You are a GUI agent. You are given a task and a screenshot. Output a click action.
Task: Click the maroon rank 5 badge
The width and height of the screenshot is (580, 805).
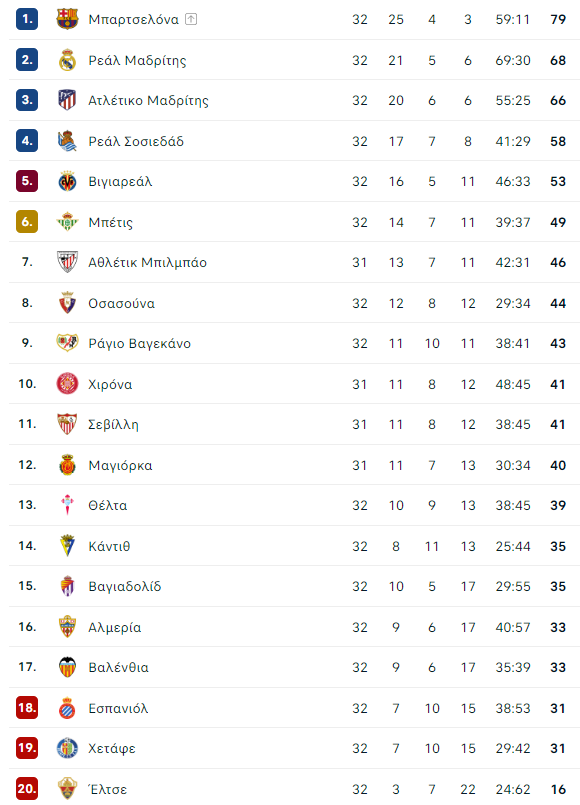27,181
